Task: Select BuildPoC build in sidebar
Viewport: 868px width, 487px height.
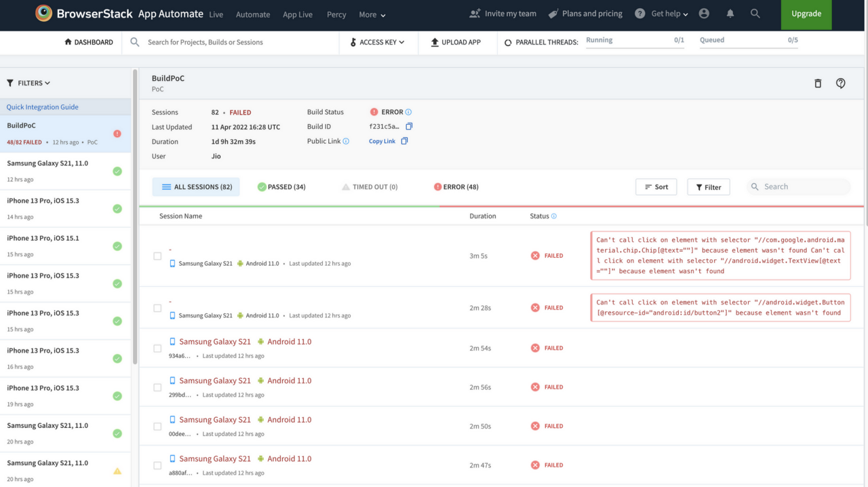Action: (x=66, y=133)
